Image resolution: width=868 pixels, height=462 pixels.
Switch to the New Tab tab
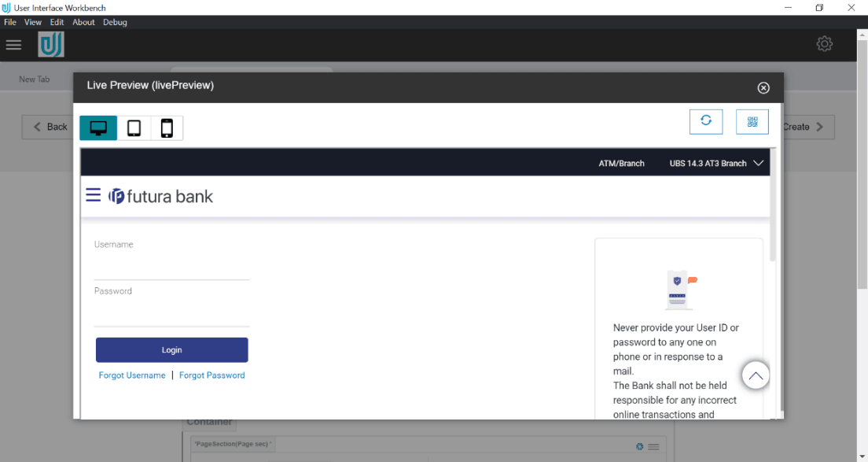click(34, 79)
